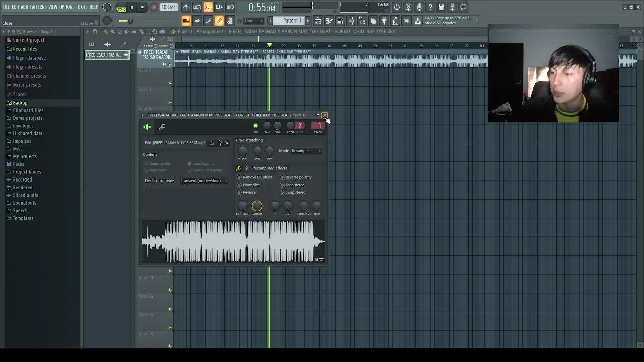Close the sampler channel window
The height and width of the screenshot is (362, 644).
click(325, 115)
